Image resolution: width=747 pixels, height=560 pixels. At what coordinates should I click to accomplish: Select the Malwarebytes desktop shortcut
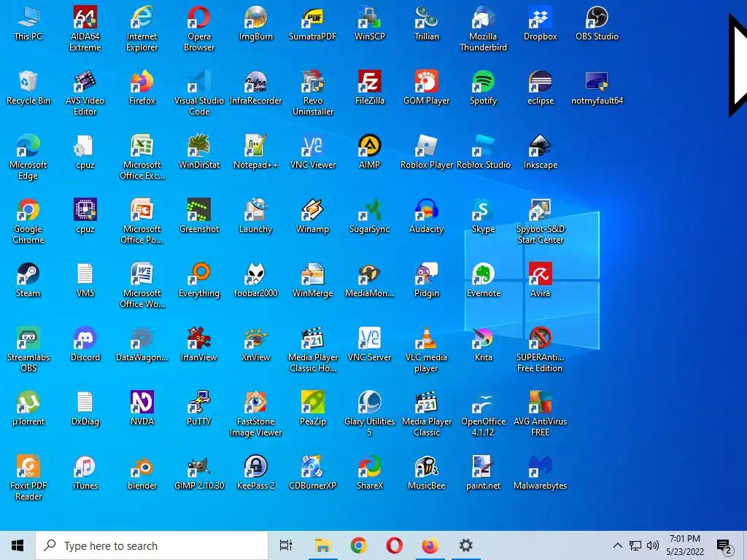coord(541,474)
